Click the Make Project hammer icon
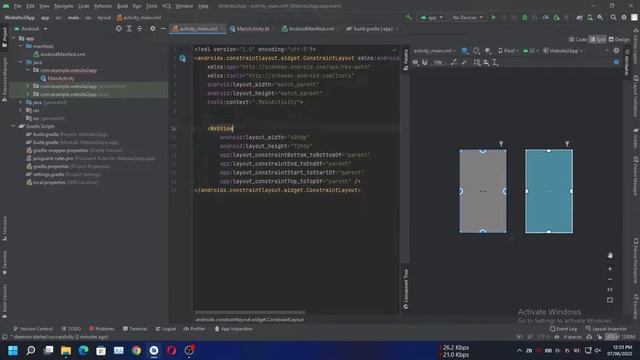Screen dimensions: 640x360 point(409,18)
